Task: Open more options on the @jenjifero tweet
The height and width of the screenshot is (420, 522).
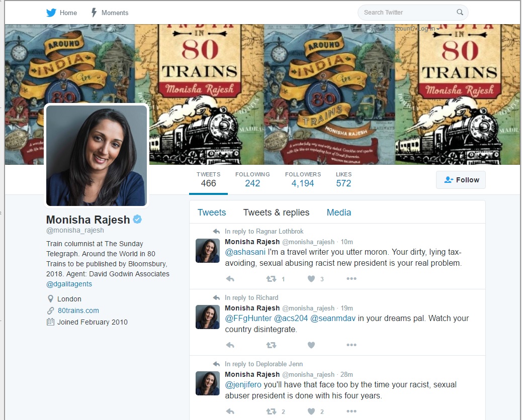Action: point(352,411)
